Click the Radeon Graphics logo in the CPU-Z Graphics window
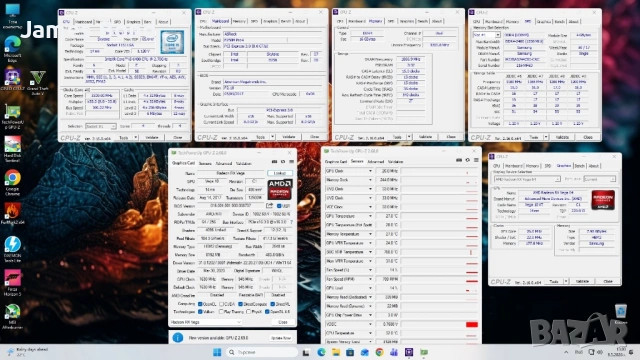This screenshot has width=640, height=360. tap(603, 200)
